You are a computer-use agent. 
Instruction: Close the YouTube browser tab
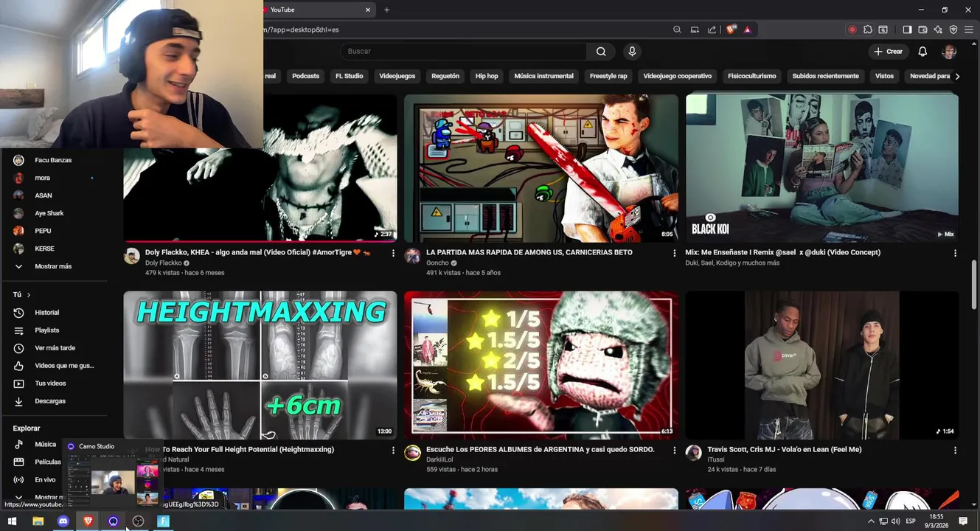click(368, 10)
